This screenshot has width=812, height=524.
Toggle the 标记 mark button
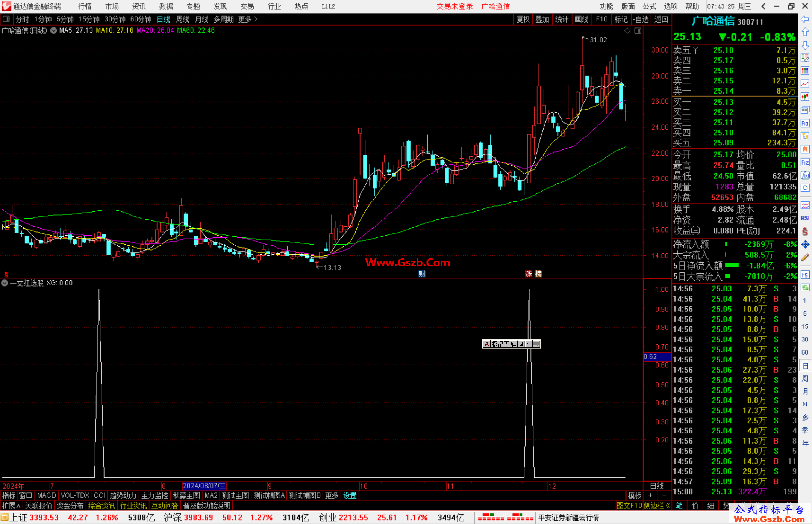[621, 19]
